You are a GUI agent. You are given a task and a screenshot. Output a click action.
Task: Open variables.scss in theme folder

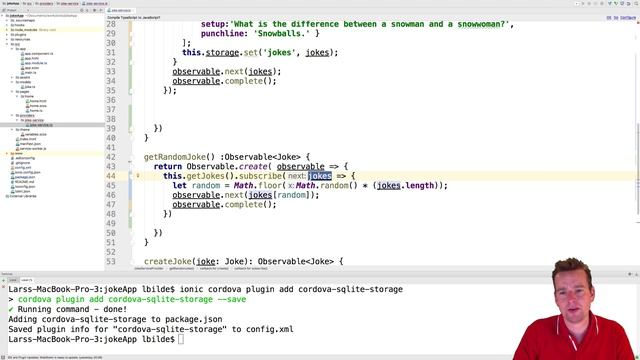point(33,134)
